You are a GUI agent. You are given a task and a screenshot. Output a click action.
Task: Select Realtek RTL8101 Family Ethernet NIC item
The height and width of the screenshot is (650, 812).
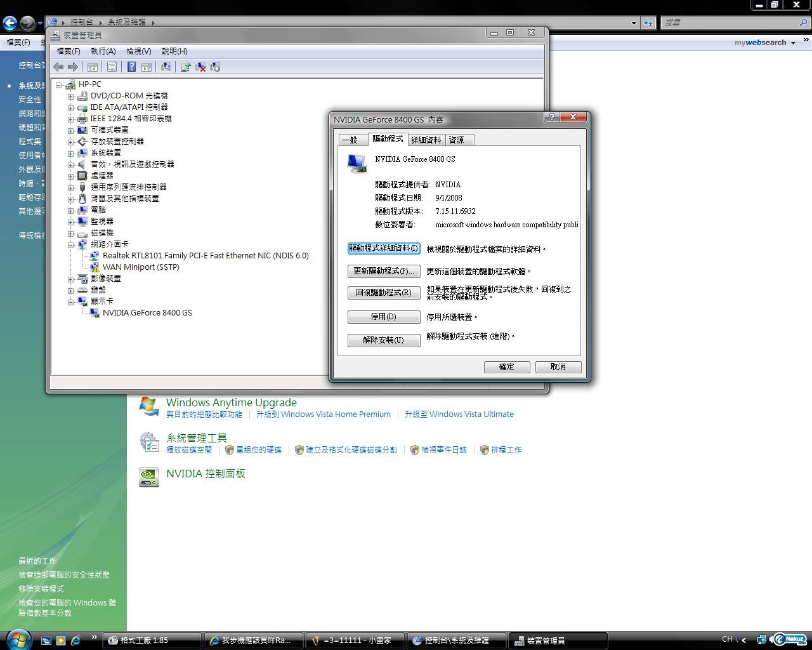tap(205, 256)
